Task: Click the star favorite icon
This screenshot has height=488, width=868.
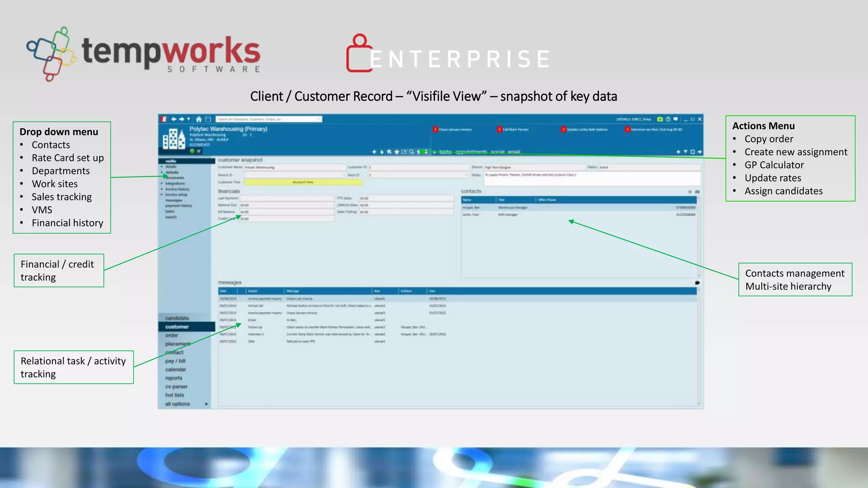Action: pos(397,152)
